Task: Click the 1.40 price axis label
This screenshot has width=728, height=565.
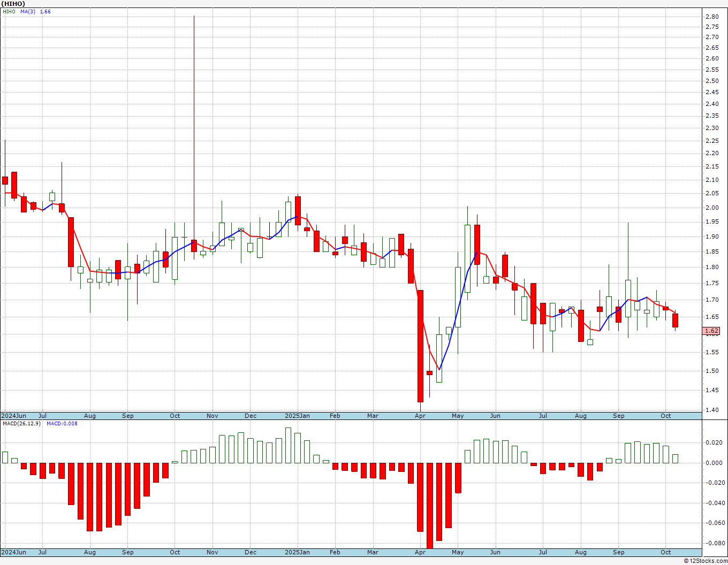Action: [712, 410]
